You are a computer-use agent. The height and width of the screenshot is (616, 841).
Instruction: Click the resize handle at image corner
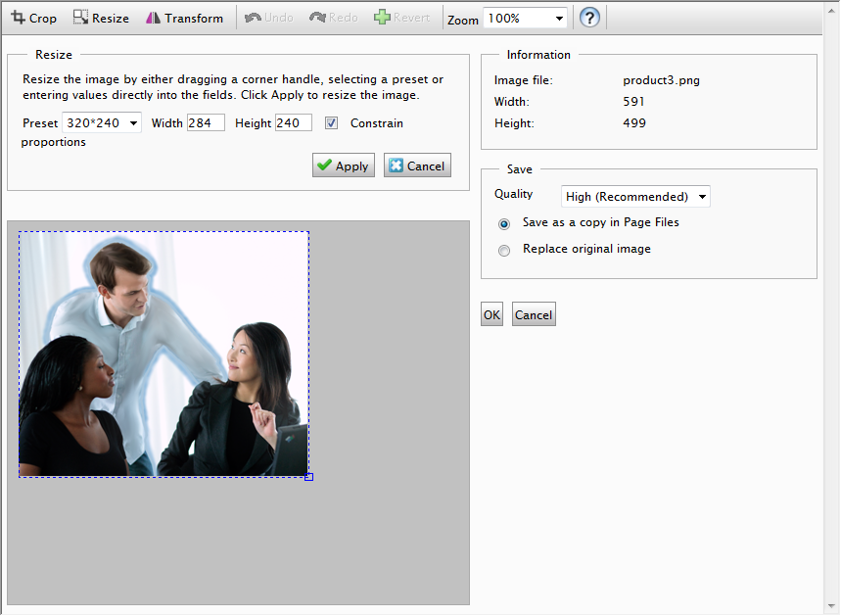click(x=309, y=477)
